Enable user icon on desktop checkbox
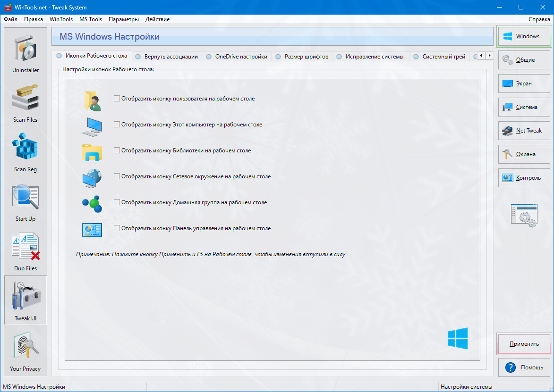Image resolution: width=554 pixels, height=392 pixels. click(117, 99)
